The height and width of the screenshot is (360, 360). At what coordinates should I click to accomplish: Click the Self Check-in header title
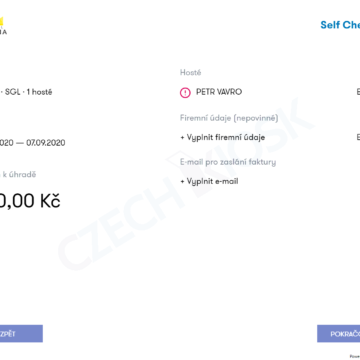[340, 25]
